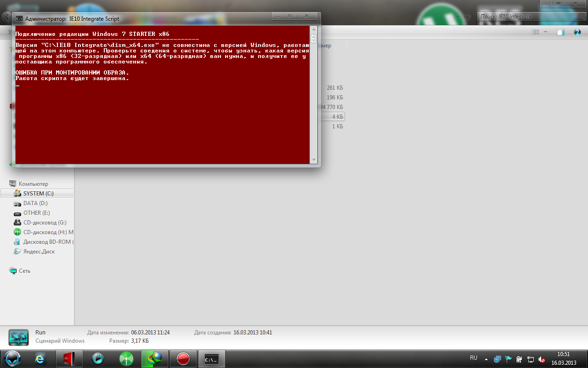Open Internet Download Manager in taskbar
Image resolution: width=588 pixels, height=368 pixels.
(154, 358)
